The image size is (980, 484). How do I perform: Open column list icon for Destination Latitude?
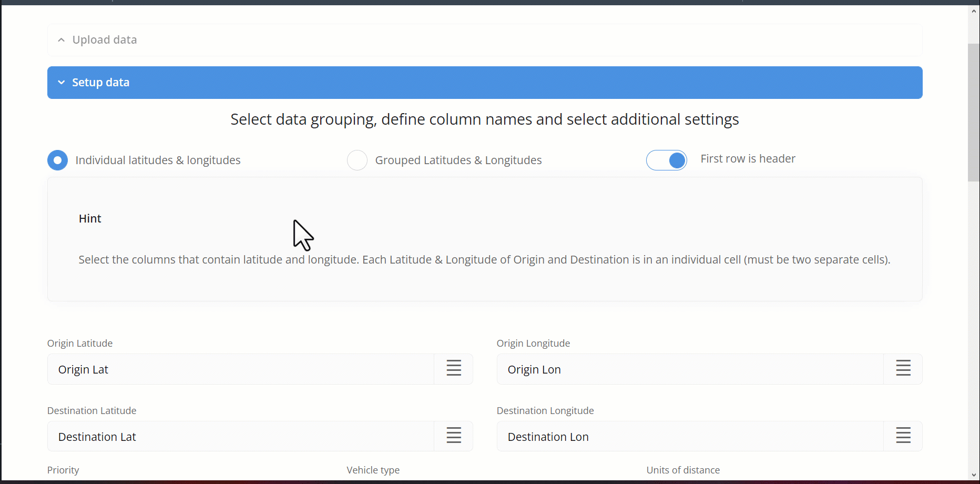pyautogui.click(x=454, y=436)
